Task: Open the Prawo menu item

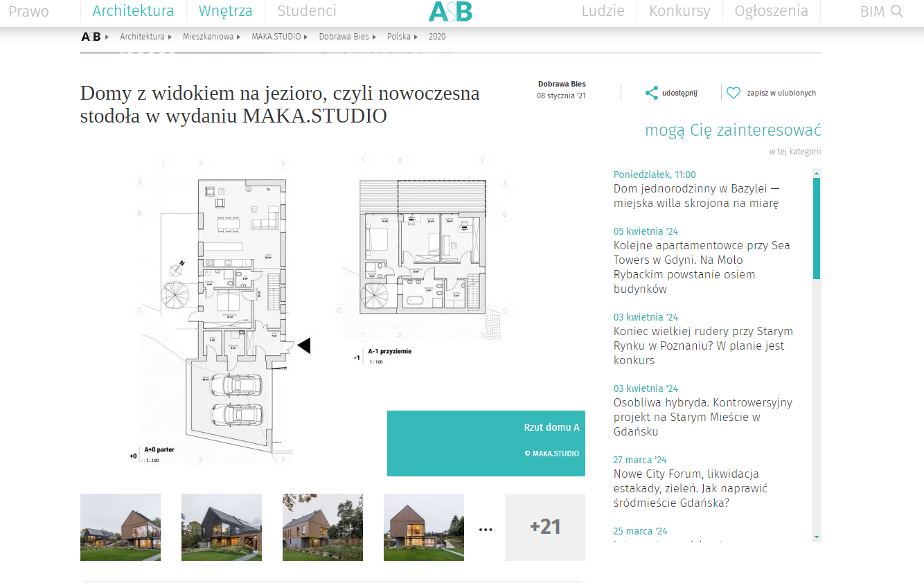Action: click(x=28, y=11)
